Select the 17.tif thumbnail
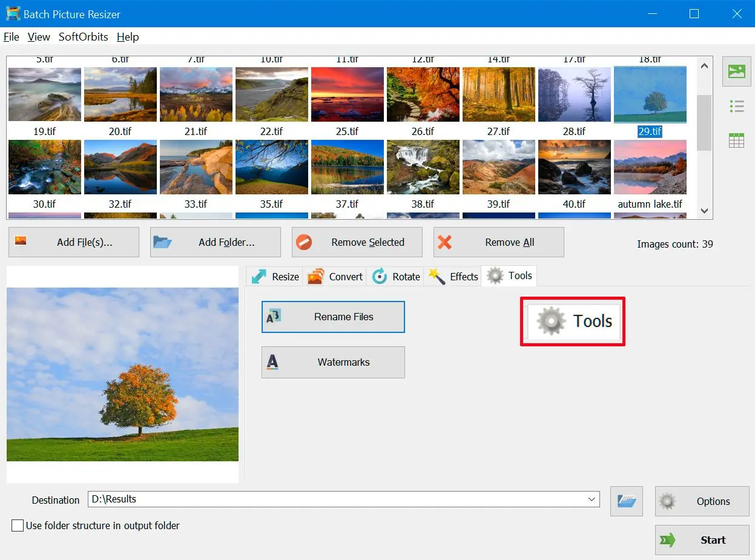Screen dimensions: 755x560 tap(575, 94)
